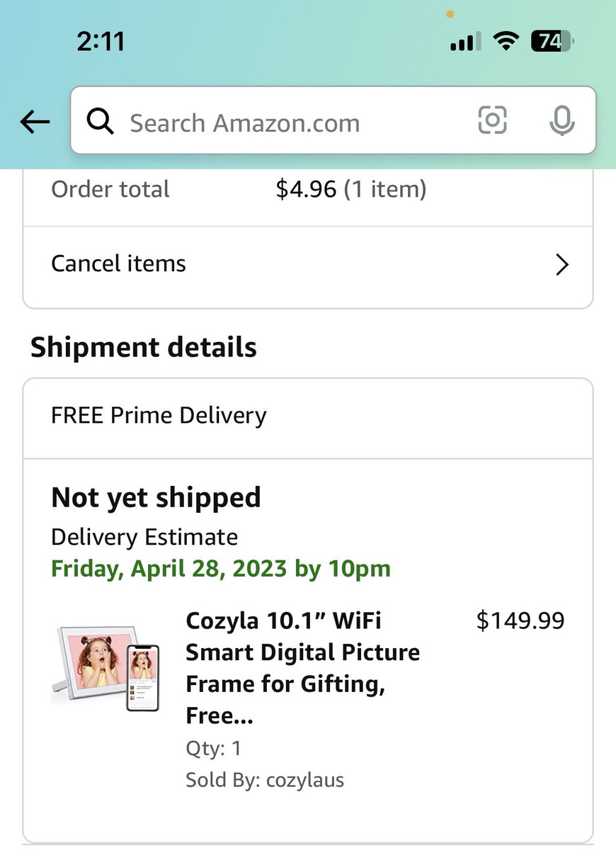The width and height of the screenshot is (616, 850).
Task: Tap the 2:11 clock in status bar
Action: [x=101, y=41]
